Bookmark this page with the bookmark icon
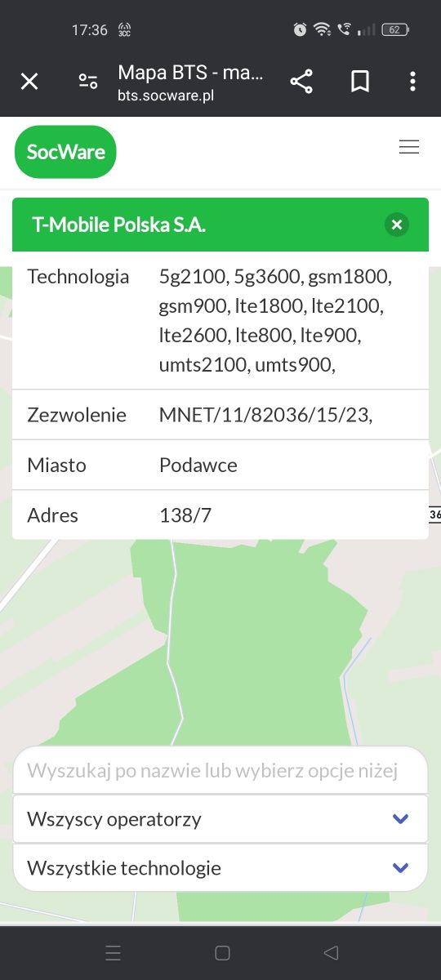This screenshot has width=441, height=980. [x=360, y=81]
